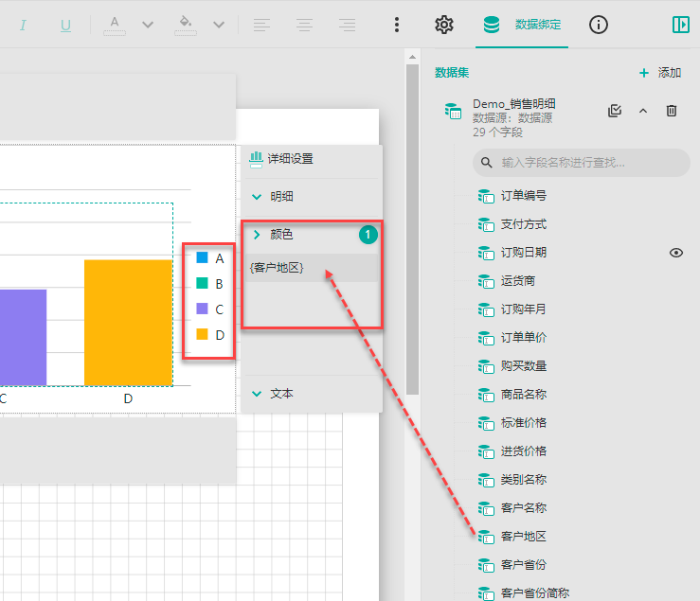Toggle the right side panel collapse
The image size is (700, 601).
click(x=680, y=26)
